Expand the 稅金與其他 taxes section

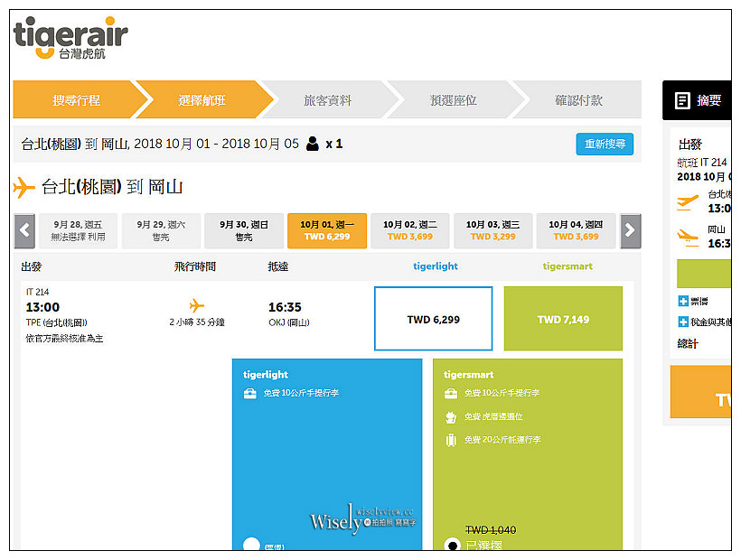(683, 322)
